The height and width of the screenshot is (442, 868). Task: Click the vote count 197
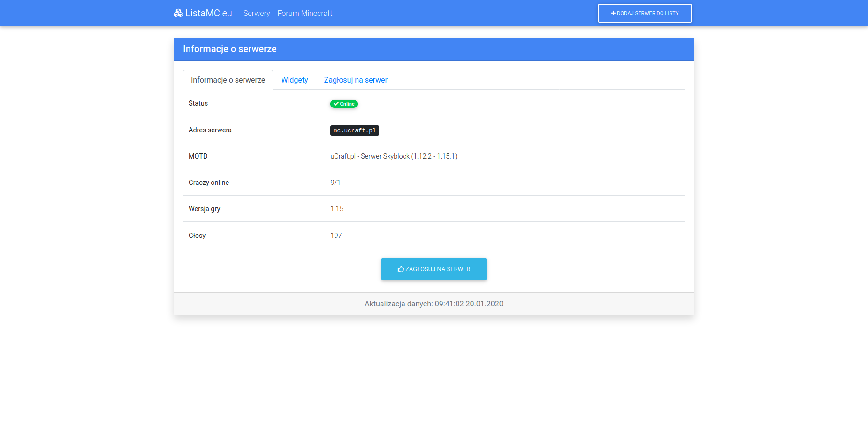[x=336, y=236]
